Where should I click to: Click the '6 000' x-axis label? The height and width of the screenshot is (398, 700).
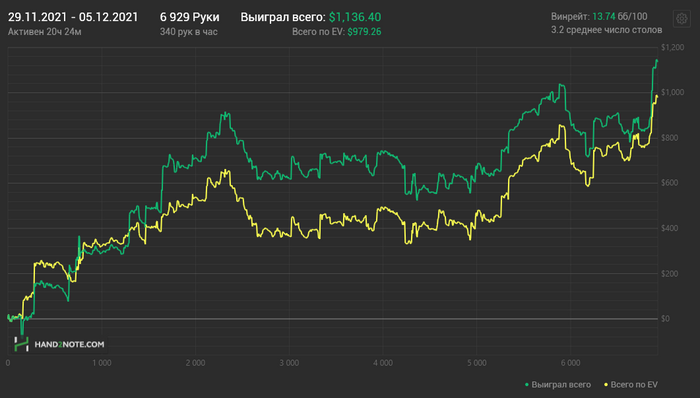pyautogui.click(x=571, y=363)
